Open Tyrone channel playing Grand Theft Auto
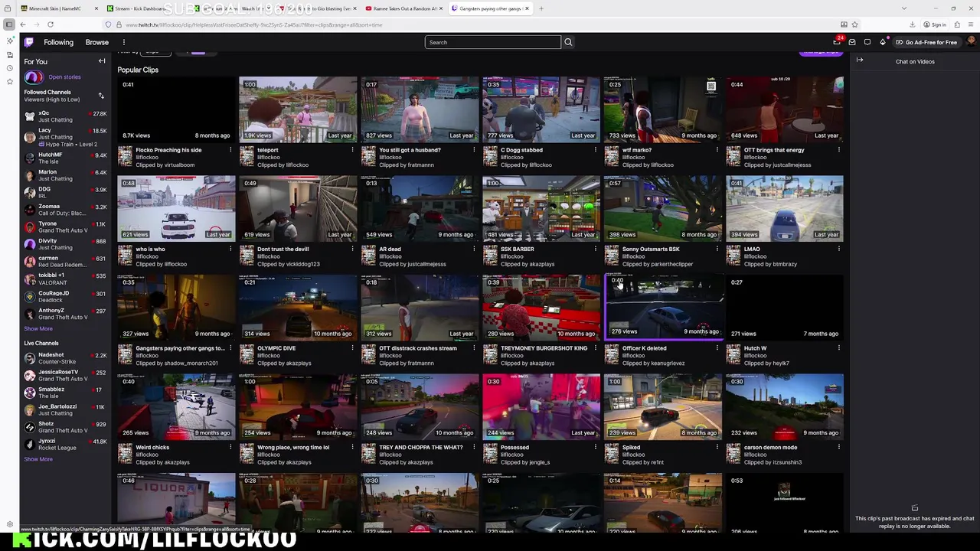The height and width of the screenshot is (551, 980). 65,227
